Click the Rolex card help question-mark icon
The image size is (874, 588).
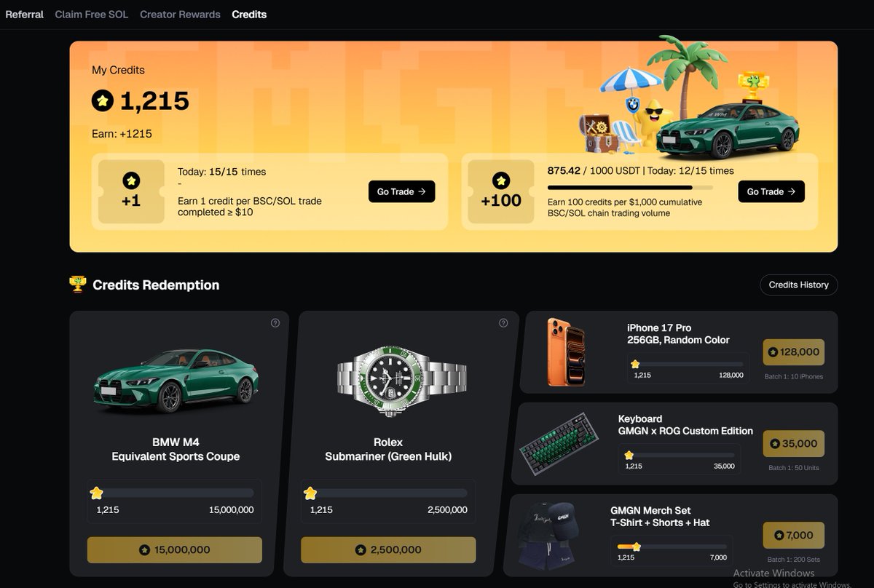pyautogui.click(x=503, y=323)
